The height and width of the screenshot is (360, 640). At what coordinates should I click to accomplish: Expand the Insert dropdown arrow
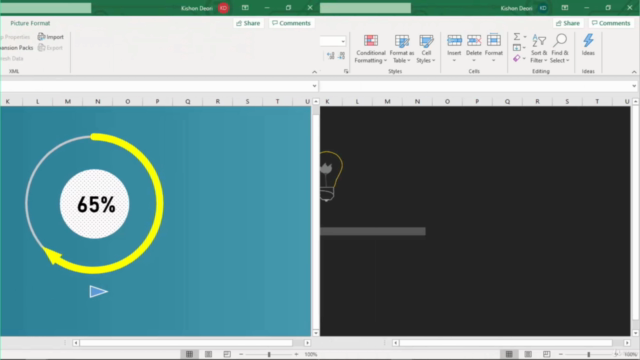454,60
